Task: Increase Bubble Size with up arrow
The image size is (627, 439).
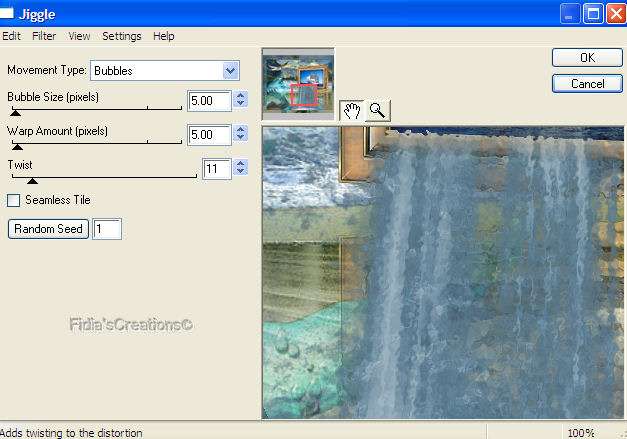Action: pyautogui.click(x=240, y=96)
